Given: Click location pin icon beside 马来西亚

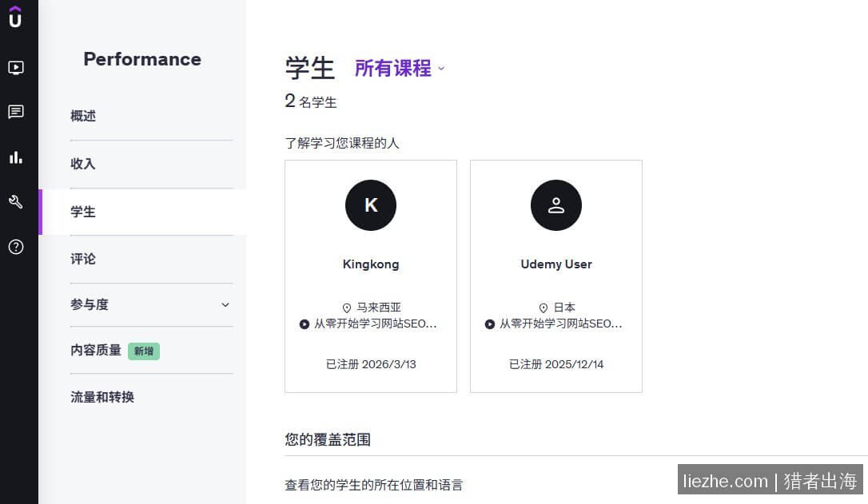Looking at the screenshot, I should pyautogui.click(x=347, y=308).
